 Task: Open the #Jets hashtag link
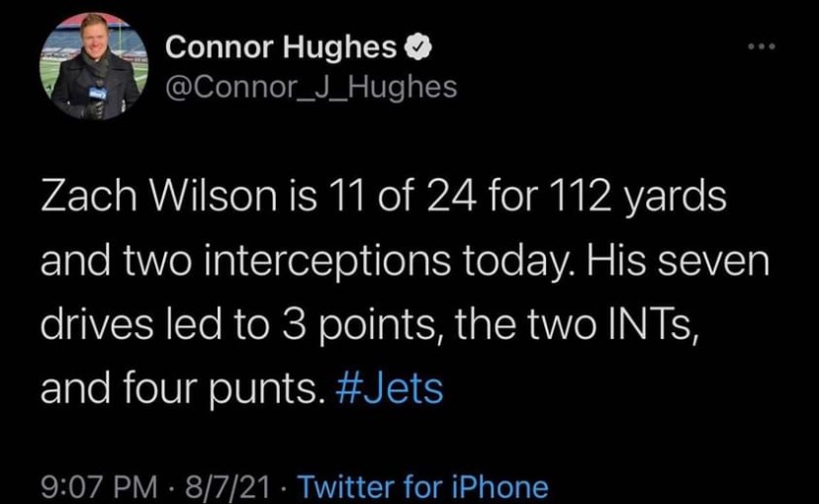[389, 388]
